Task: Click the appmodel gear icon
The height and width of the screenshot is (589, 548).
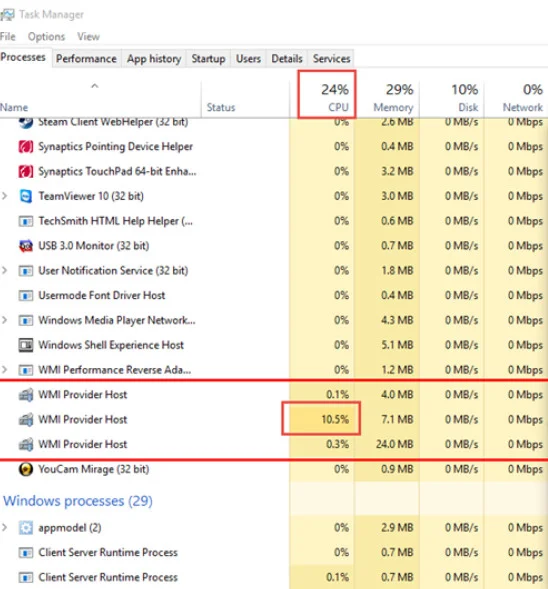Action: 26,528
